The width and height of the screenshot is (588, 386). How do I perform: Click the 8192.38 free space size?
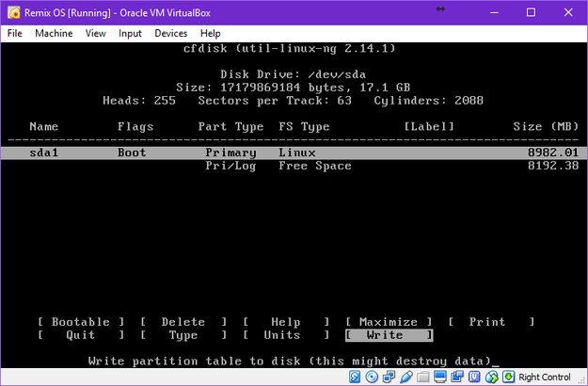[553, 166]
